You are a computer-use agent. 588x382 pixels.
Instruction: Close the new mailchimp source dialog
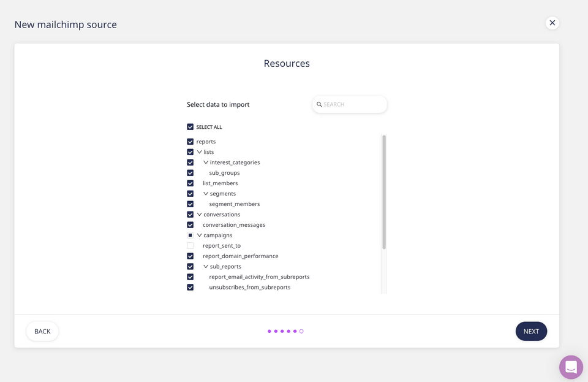pos(552,23)
